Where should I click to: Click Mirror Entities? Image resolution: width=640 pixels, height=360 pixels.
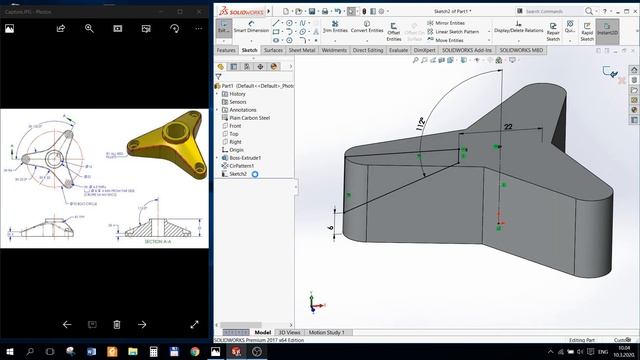[x=446, y=23]
